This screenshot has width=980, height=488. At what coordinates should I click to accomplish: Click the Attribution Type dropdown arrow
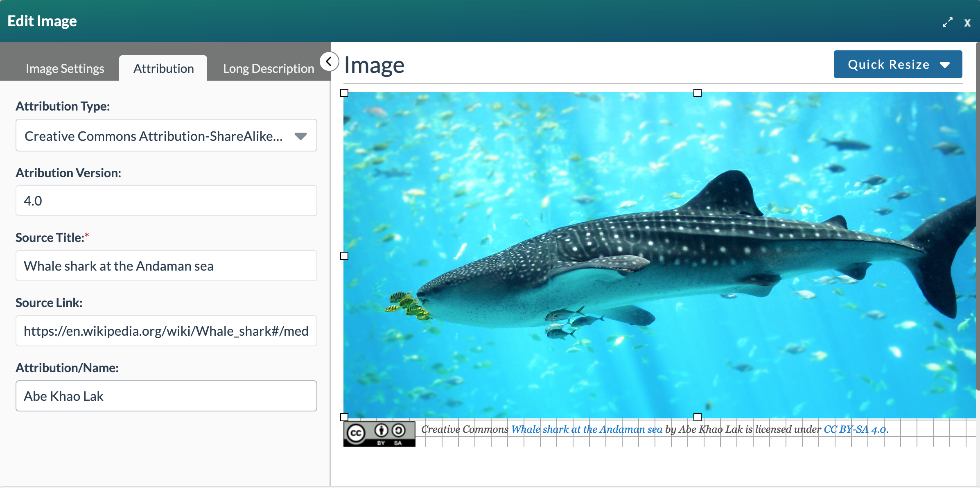pyautogui.click(x=301, y=135)
